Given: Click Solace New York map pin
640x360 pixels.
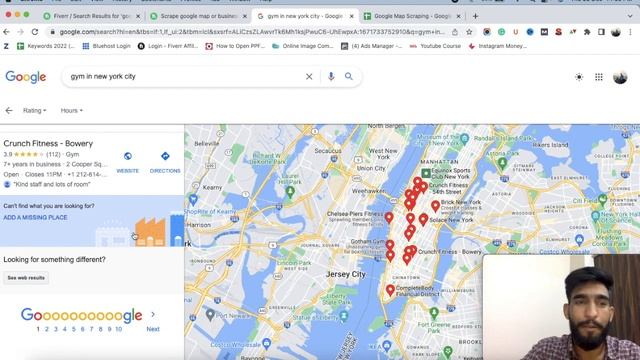Looking at the screenshot, I should pyautogui.click(x=423, y=220).
